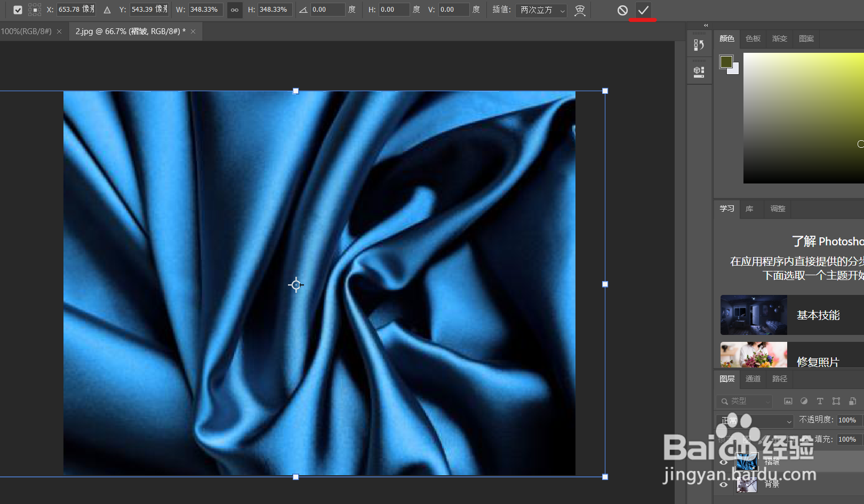Filter layers by shape layer icon
Image resolution: width=864 pixels, height=504 pixels.
click(x=836, y=401)
